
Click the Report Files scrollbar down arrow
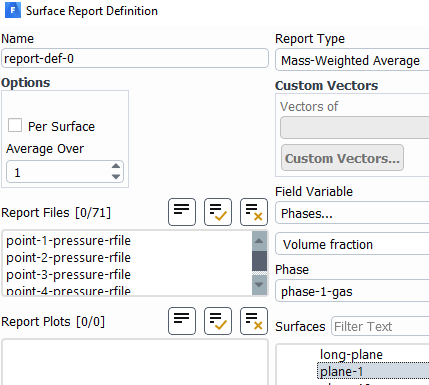tap(259, 285)
